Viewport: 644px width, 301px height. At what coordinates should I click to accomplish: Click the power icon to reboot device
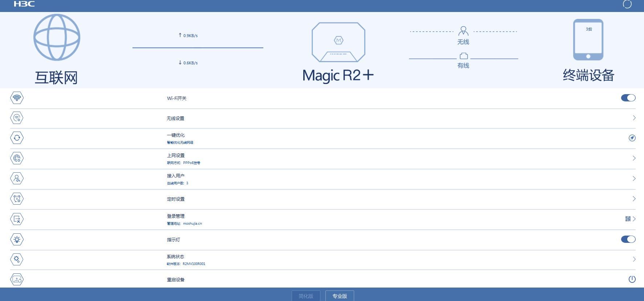pos(632,279)
